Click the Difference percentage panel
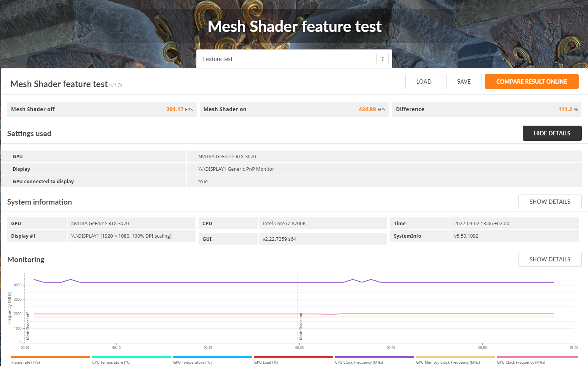 point(487,109)
